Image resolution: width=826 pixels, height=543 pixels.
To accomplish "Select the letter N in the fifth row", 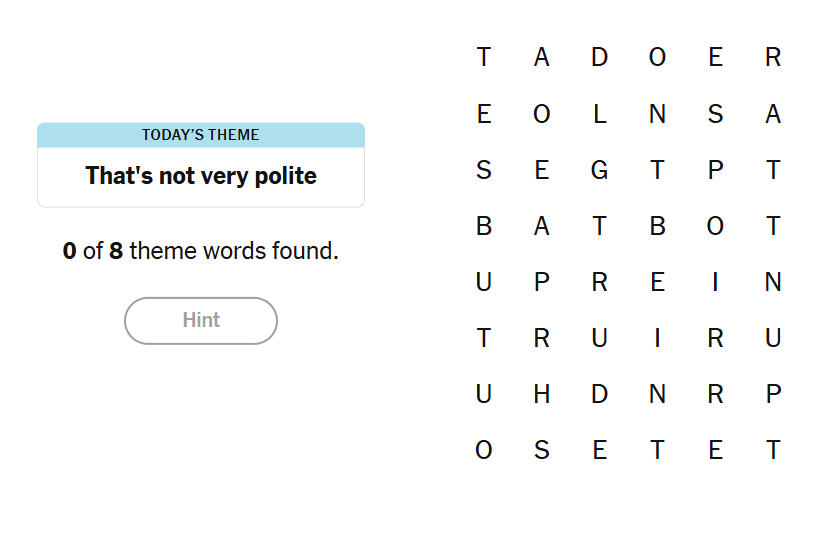I will [772, 282].
